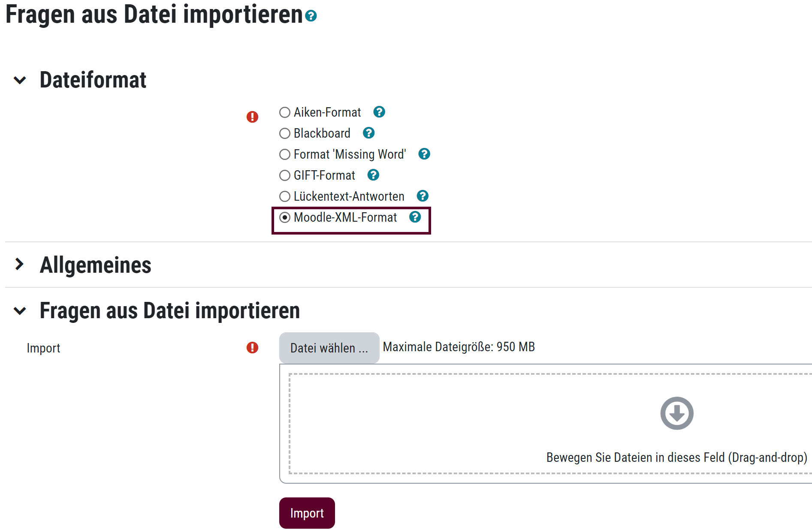Select the GIFT-Format radio button
This screenshot has height=530, width=812.
[x=285, y=175]
